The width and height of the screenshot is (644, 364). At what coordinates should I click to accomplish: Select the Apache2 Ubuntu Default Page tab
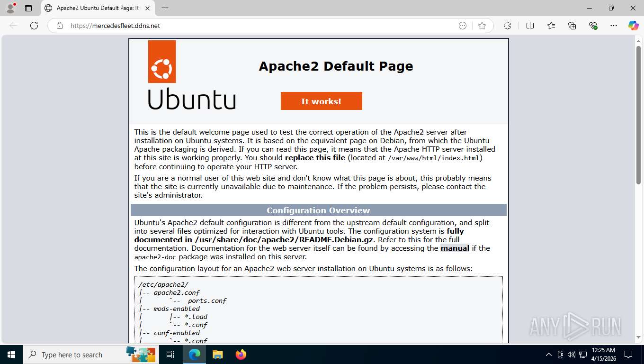[98, 8]
